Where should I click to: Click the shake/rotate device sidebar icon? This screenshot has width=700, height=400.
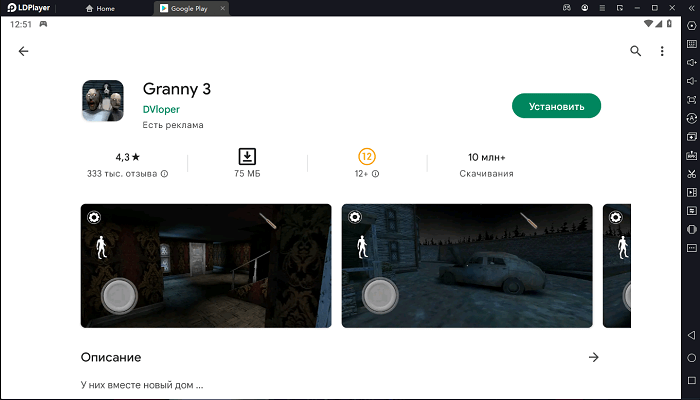(692, 229)
